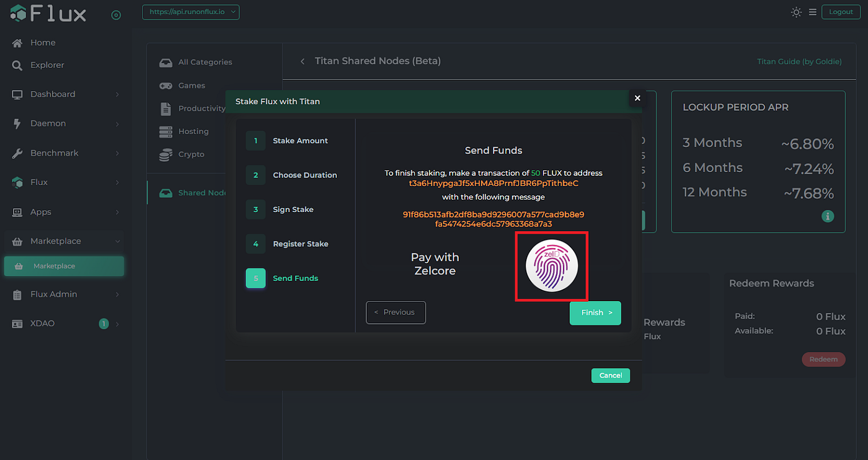Viewport: 868px width, 460px height.
Task: Click the Hosting server icon
Action: [166, 131]
